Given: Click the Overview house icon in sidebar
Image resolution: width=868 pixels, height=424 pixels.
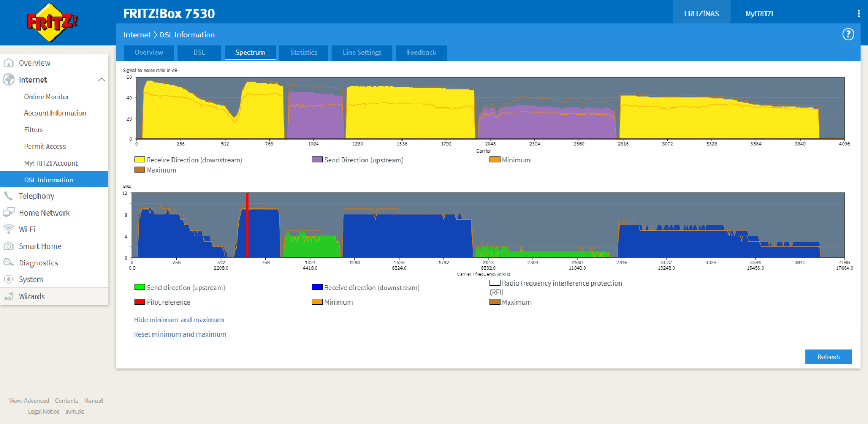Looking at the screenshot, I should [x=9, y=62].
